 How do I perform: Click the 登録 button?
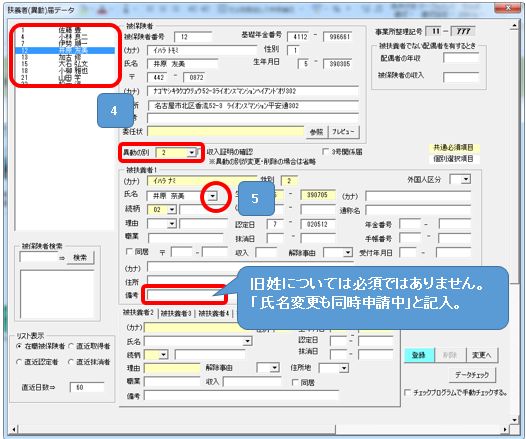pyautogui.click(x=419, y=355)
